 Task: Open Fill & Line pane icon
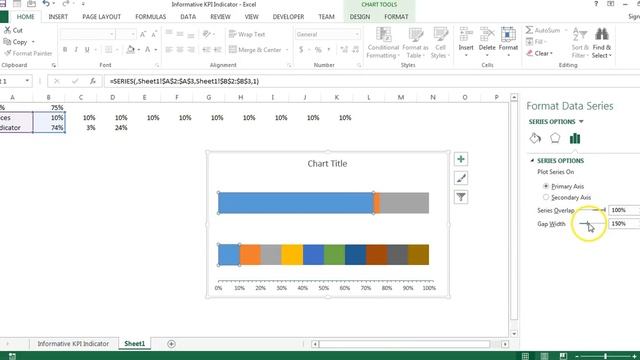pyautogui.click(x=535, y=138)
